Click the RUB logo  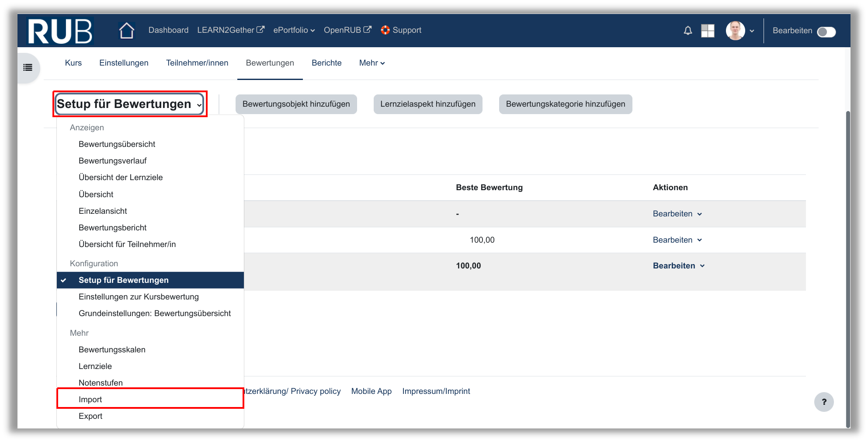pos(60,31)
